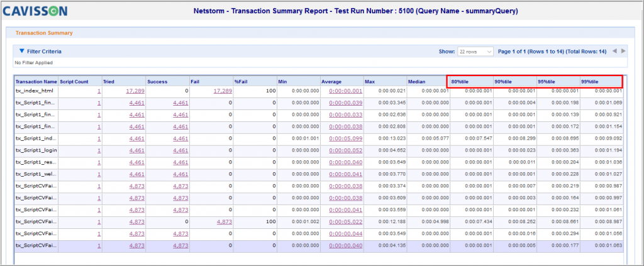Open Fail count 4,873 link
The height and width of the screenshot is (266, 644).
click(x=225, y=221)
